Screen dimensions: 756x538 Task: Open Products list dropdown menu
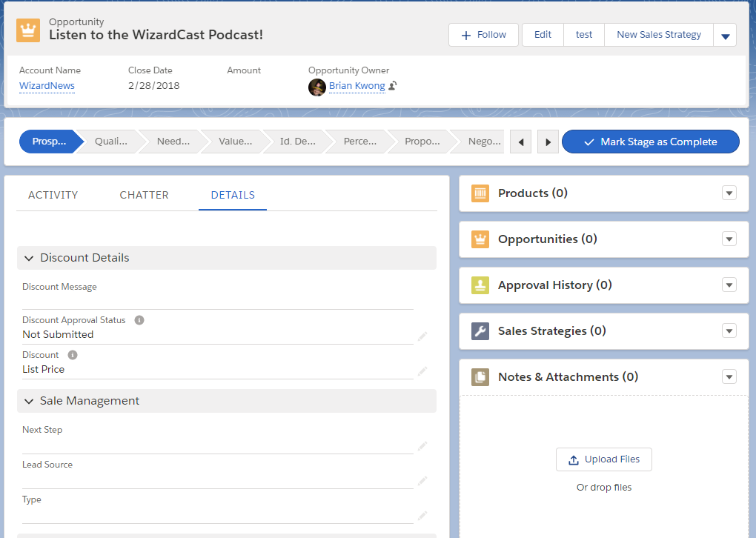click(729, 193)
